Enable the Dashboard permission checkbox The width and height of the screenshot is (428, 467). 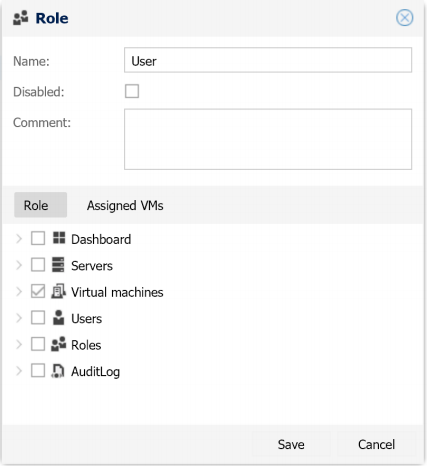point(38,238)
